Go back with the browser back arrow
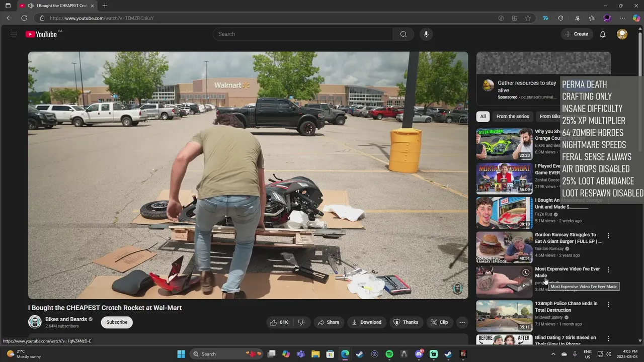 tap(9, 18)
